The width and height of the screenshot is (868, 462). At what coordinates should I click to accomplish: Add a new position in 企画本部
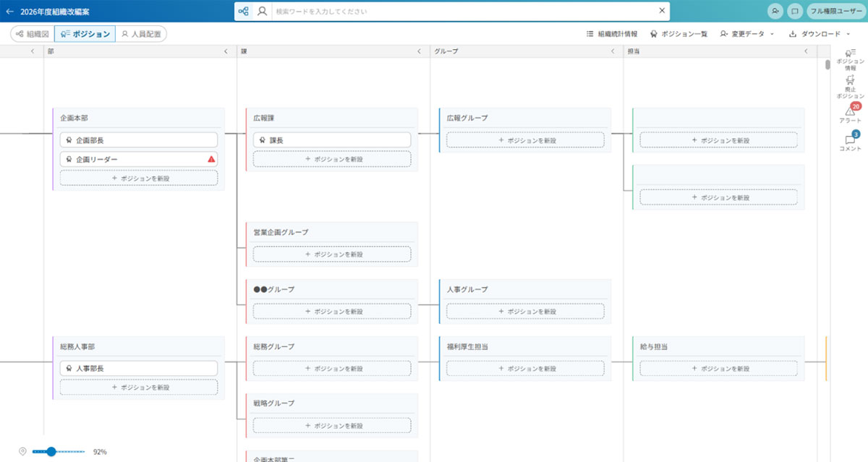pyautogui.click(x=139, y=178)
